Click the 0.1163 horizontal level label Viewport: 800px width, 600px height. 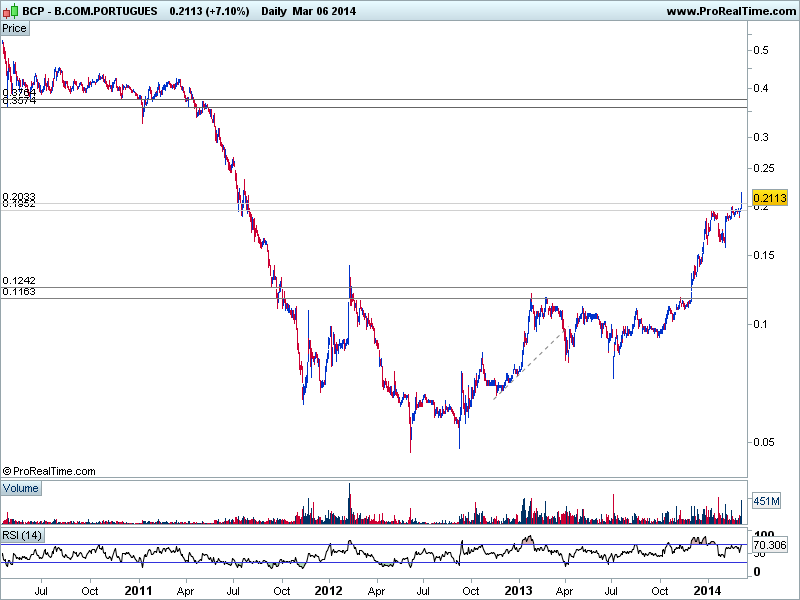[x=19, y=292]
